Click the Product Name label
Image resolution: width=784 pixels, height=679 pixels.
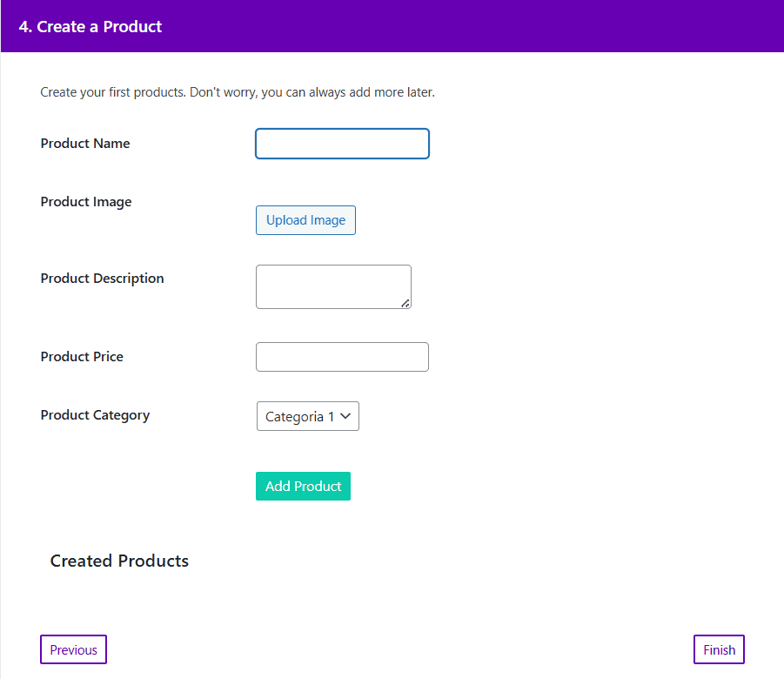[85, 143]
